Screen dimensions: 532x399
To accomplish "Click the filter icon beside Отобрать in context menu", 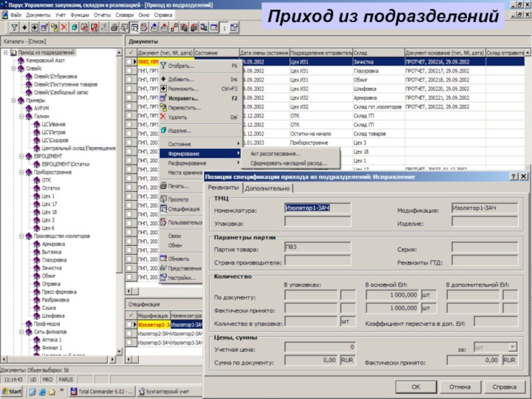I will [x=163, y=66].
